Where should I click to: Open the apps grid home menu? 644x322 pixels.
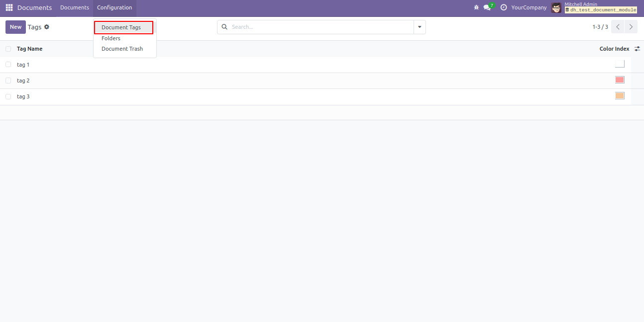9,7
